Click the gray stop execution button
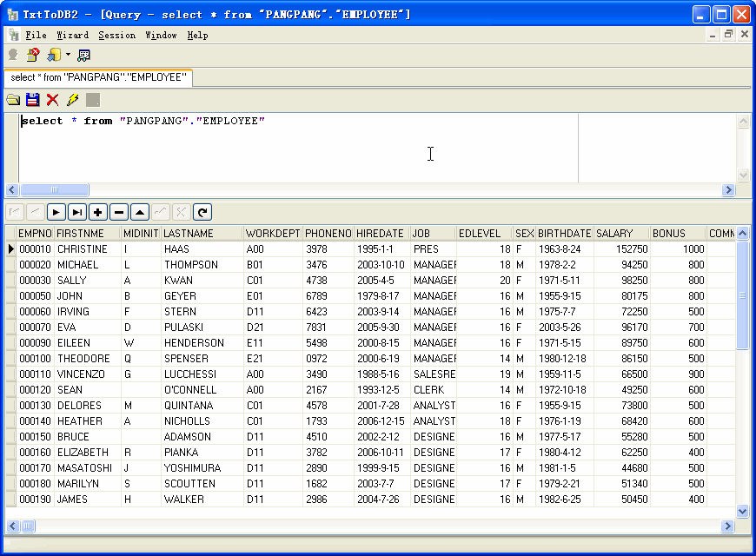This screenshot has width=756, height=556. [93, 100]
